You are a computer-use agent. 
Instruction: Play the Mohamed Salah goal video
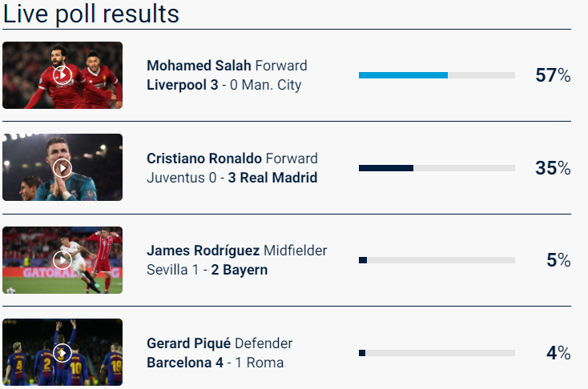pos(62,75)
